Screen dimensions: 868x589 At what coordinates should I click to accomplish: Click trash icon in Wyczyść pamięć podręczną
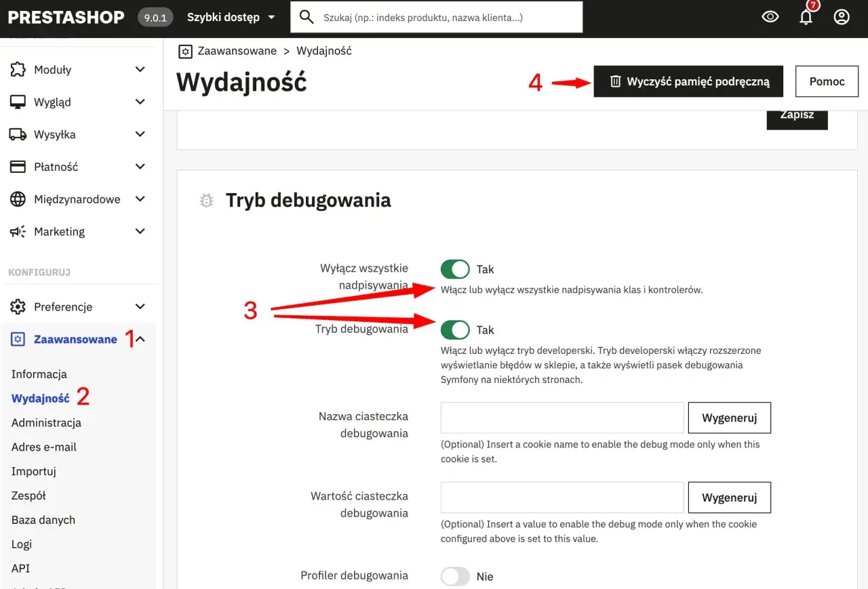pyautogui.click(x=615, y=81)
